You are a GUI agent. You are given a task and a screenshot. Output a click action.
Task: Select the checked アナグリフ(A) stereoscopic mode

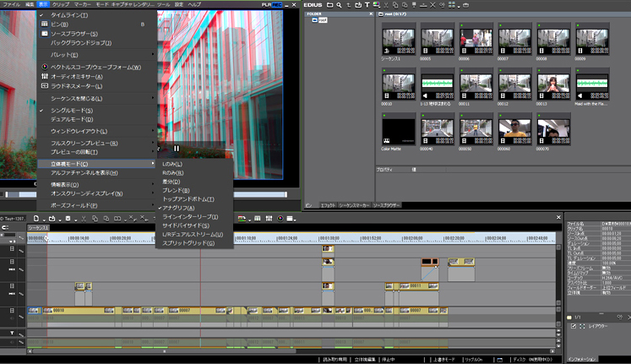coord(194,208)
